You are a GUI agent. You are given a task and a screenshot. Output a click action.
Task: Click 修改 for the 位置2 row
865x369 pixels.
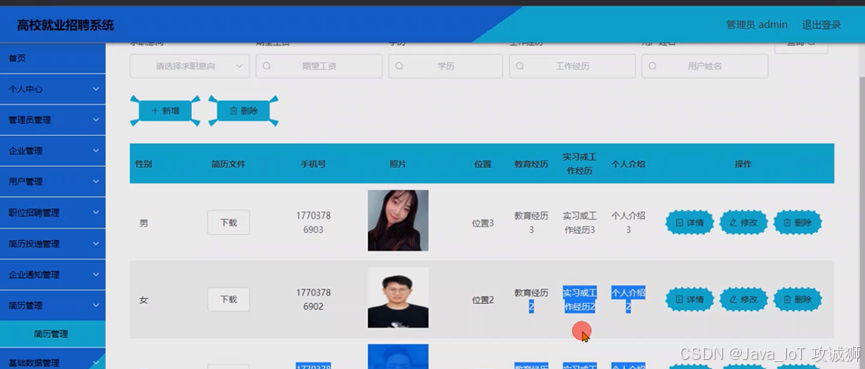click(x=744, y=300)
